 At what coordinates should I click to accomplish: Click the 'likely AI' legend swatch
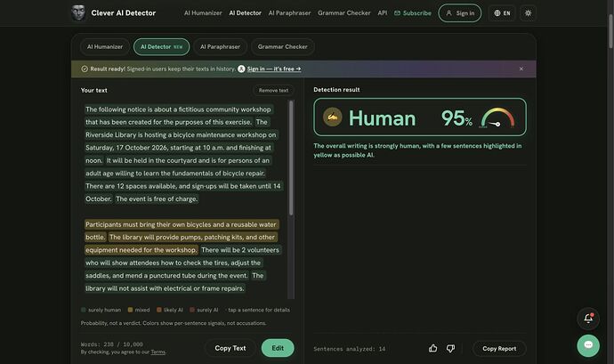tap(159, 310)
